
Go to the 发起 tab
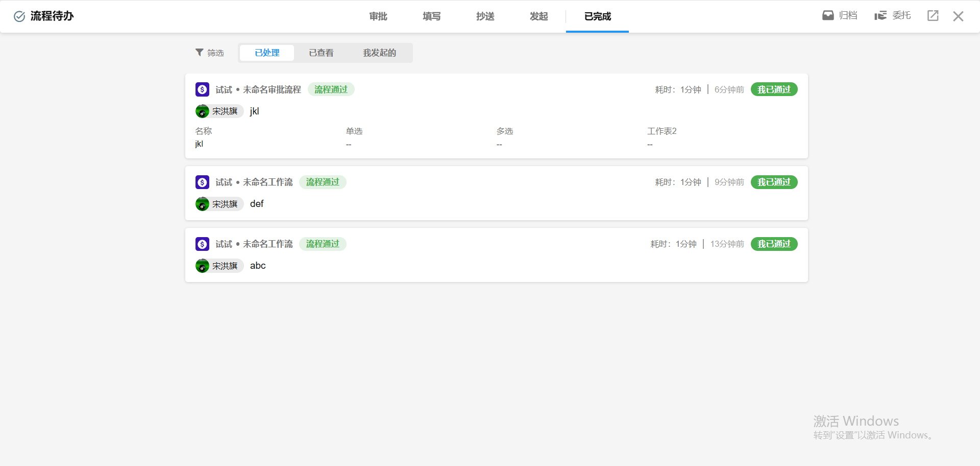[538, 16]
